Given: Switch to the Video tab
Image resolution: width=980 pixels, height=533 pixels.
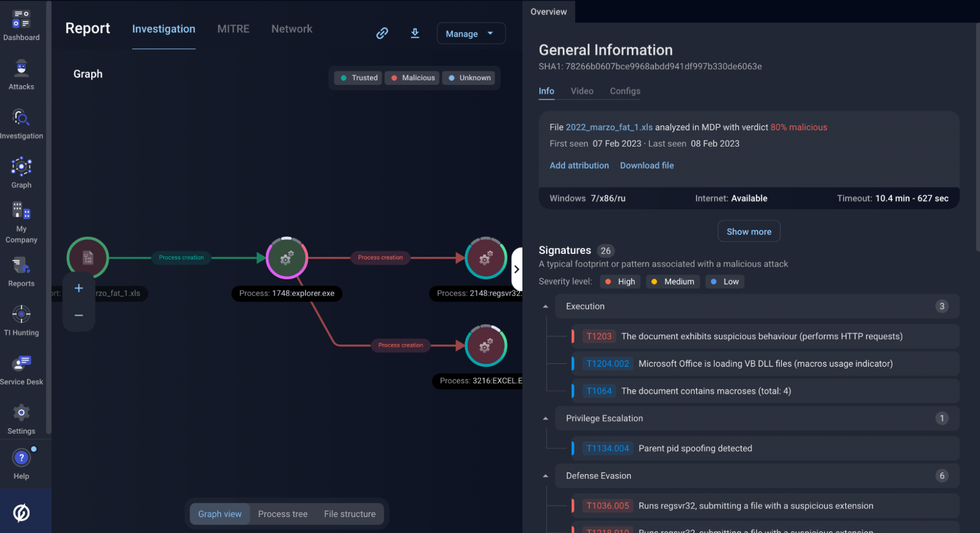Looking at the screenshot, I should (581, 91).
